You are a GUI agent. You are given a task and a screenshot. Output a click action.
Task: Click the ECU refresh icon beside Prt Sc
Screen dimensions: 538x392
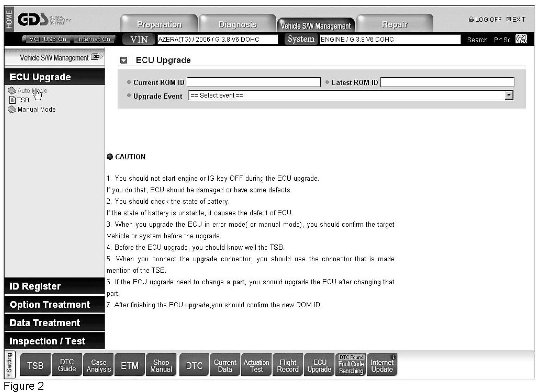(x=521, y=39)
